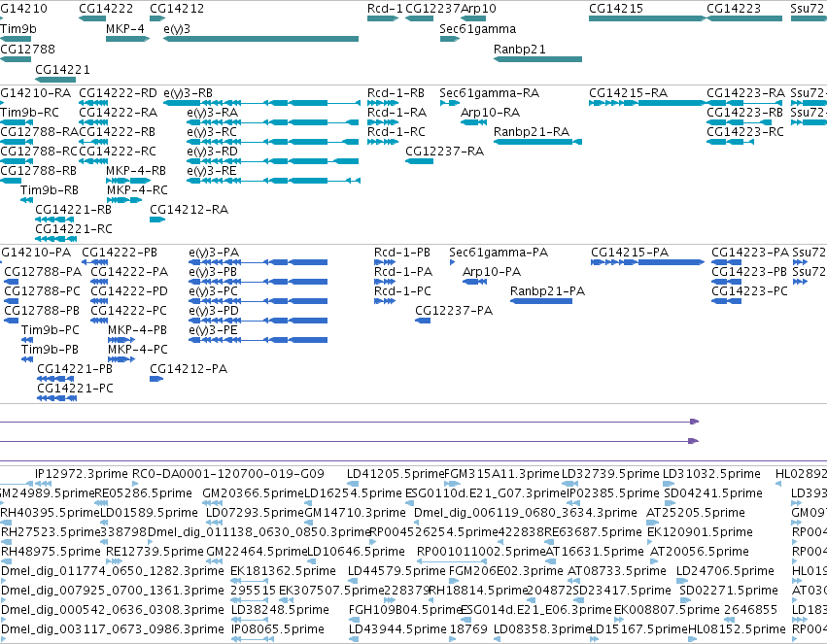Select EST LD24706.5prime label
827x644 pixels.
[725, 571]
